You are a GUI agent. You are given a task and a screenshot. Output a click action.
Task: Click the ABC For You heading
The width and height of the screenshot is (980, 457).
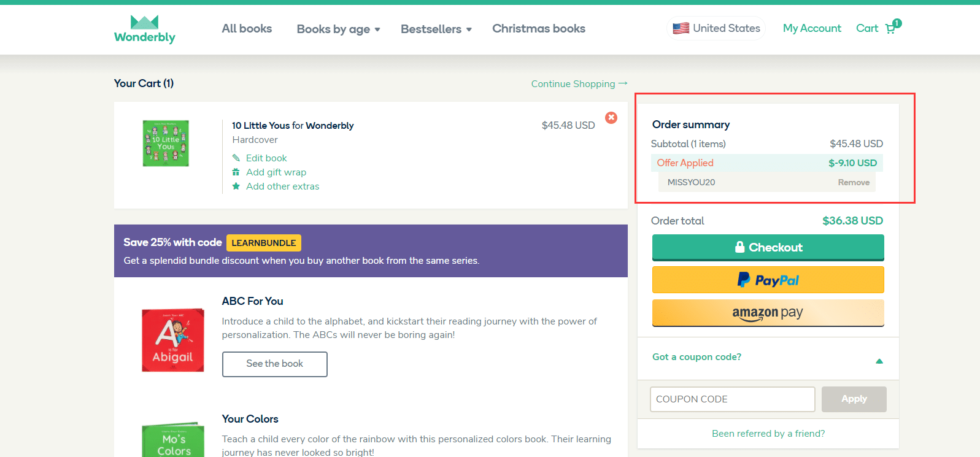252,301
